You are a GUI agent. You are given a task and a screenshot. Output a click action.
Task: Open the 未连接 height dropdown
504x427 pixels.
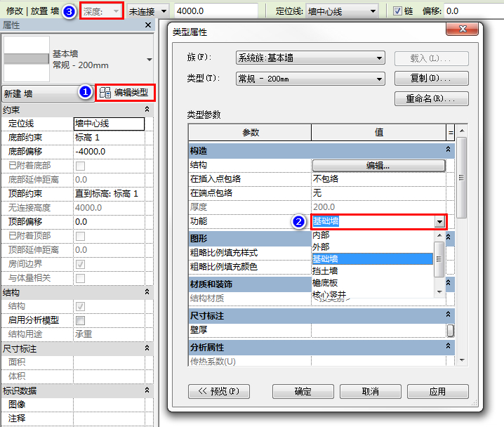[148, 11]
